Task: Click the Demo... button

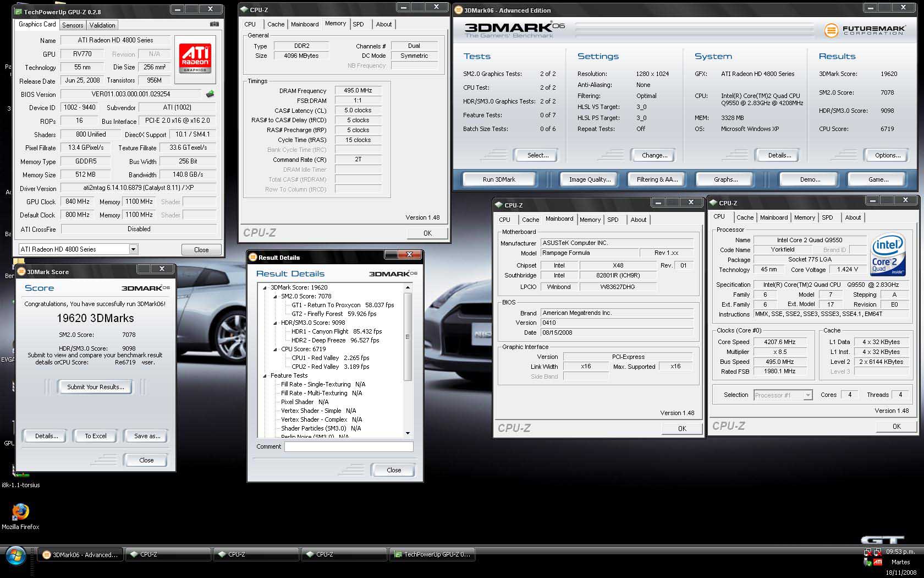Action: click(x=810, y=179)
